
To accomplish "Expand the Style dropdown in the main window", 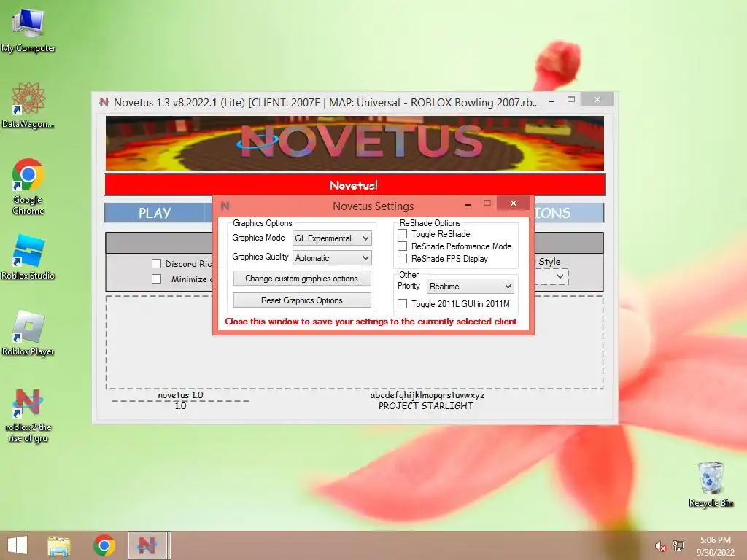I will click(x=560, y=276).
